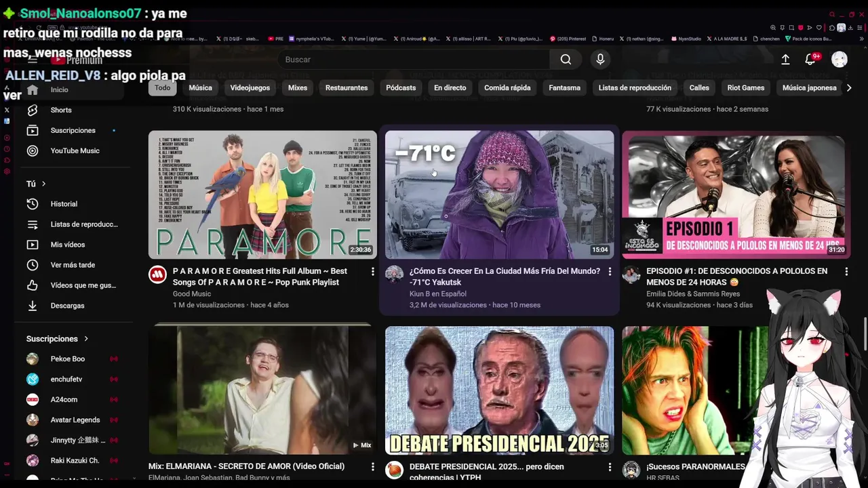The image size is (868, 488).
Task: Select the Pódcasts filter chip
Action: coord(401,88)
